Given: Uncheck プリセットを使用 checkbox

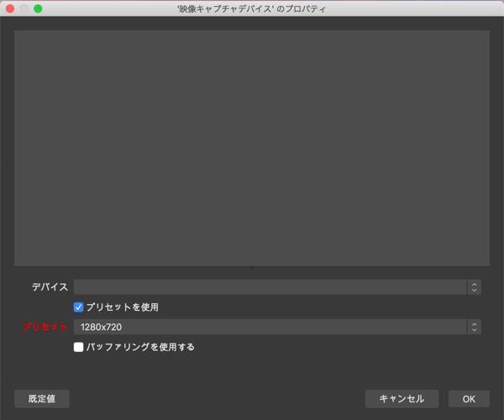Looking at the screenshot, I should [x=78, y=307].
